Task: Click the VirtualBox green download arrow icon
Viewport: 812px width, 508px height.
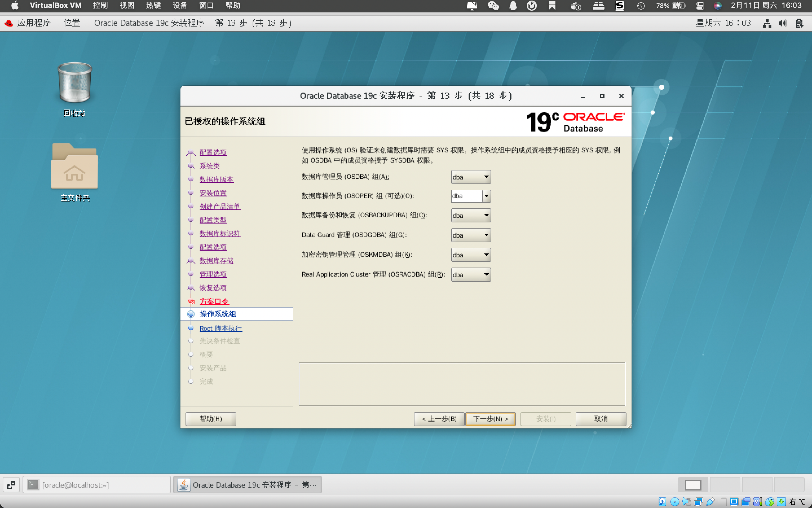Action: pyautogui.click(x=782, y=502)
